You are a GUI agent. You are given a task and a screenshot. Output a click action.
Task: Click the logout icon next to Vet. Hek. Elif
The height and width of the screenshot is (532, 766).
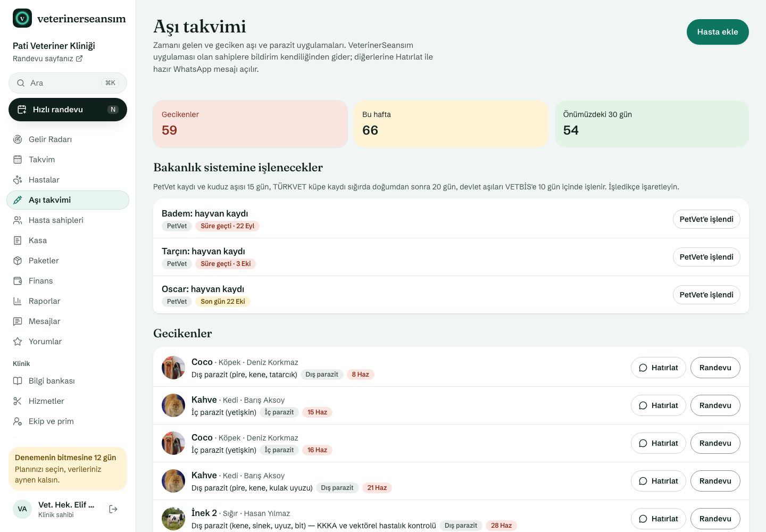pyautogui.click(x=113, y=509)
